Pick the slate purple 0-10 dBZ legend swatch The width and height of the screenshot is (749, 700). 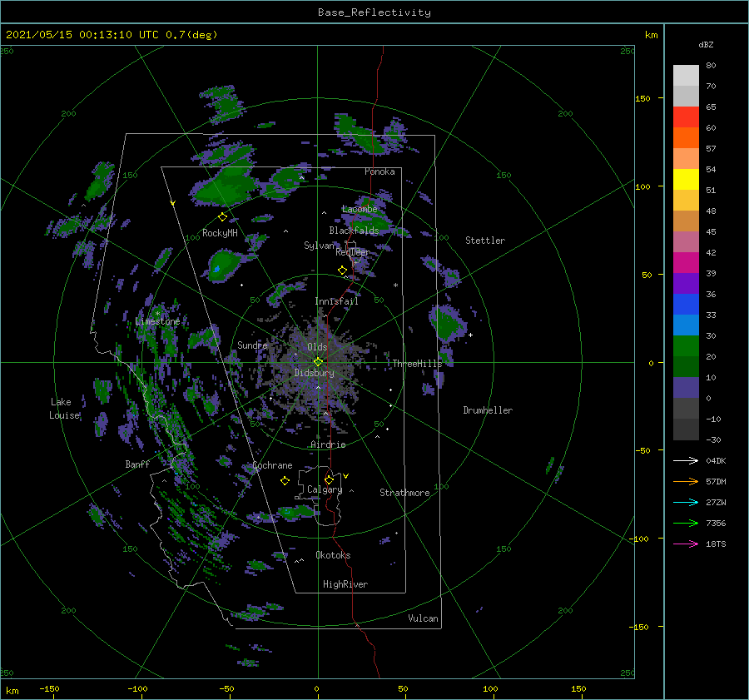point(686,388)
